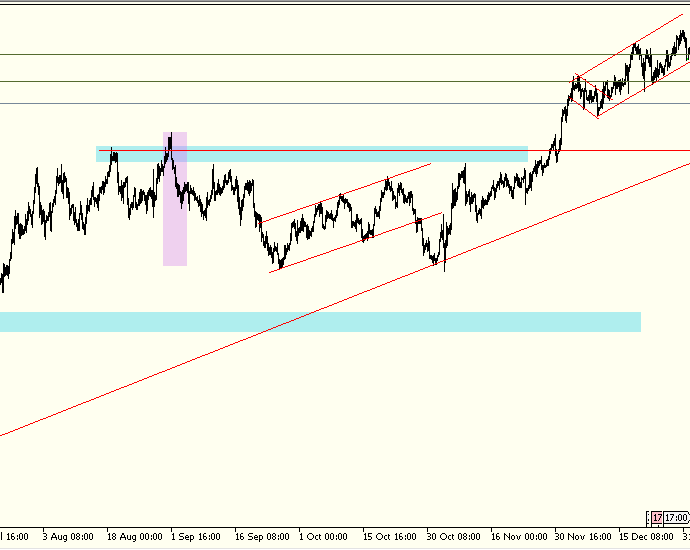
Task: Select the blue-gray horizontal level line
Action: point(345,104)
